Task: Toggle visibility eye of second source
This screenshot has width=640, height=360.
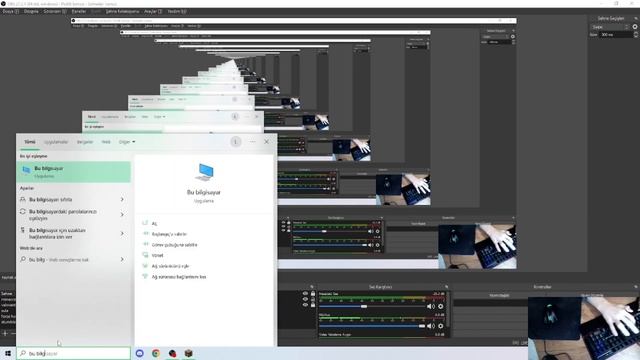Action: (x=305, y=299)
